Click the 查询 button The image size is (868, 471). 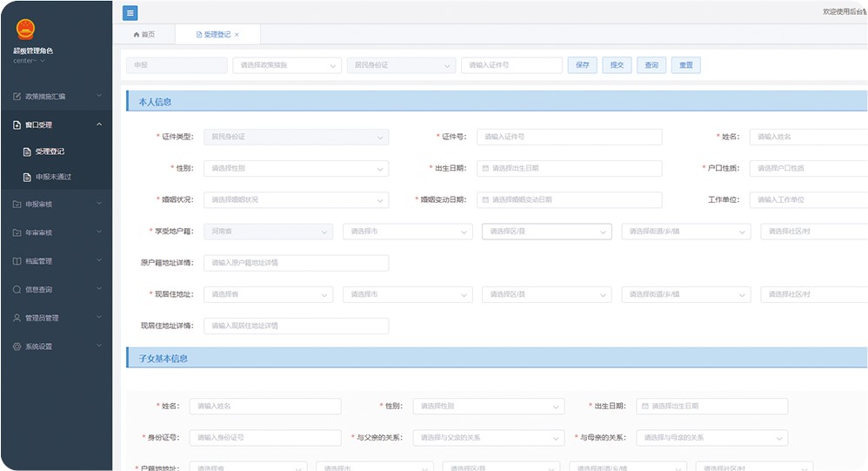coord(651,65)
